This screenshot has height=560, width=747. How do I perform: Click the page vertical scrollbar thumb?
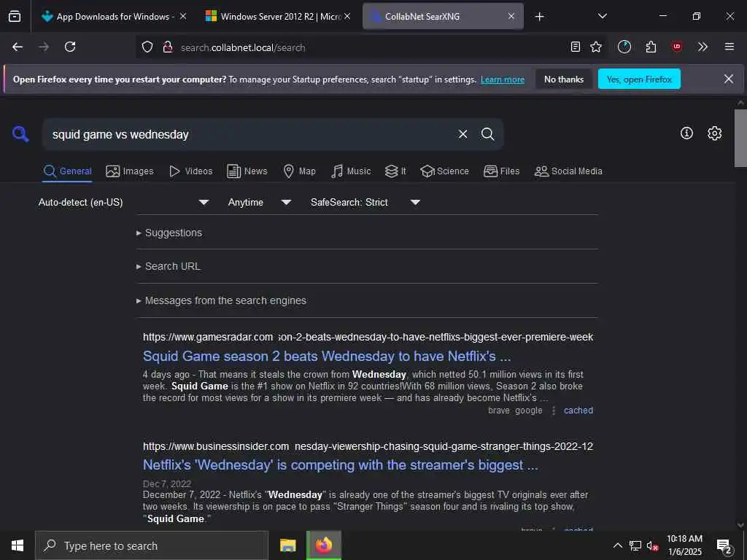tap(740, 138)
